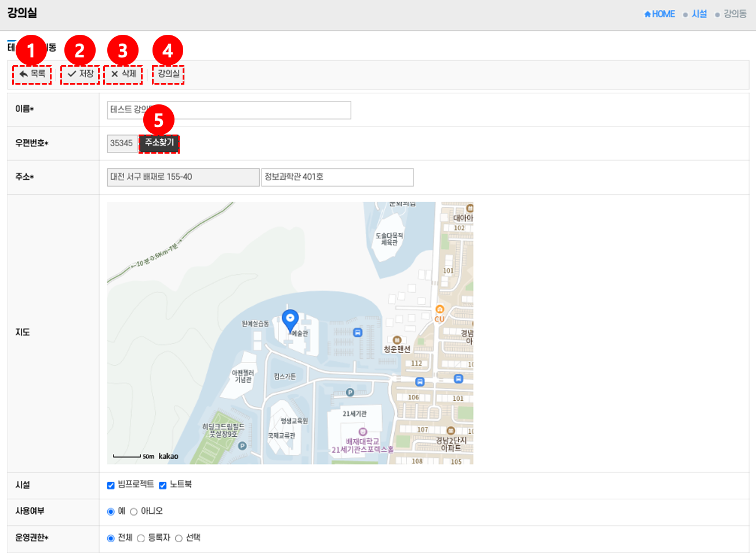This screenshot has width=756, height=559.
Task: Click the 주소찾기 button
Action: coord(159,143)
